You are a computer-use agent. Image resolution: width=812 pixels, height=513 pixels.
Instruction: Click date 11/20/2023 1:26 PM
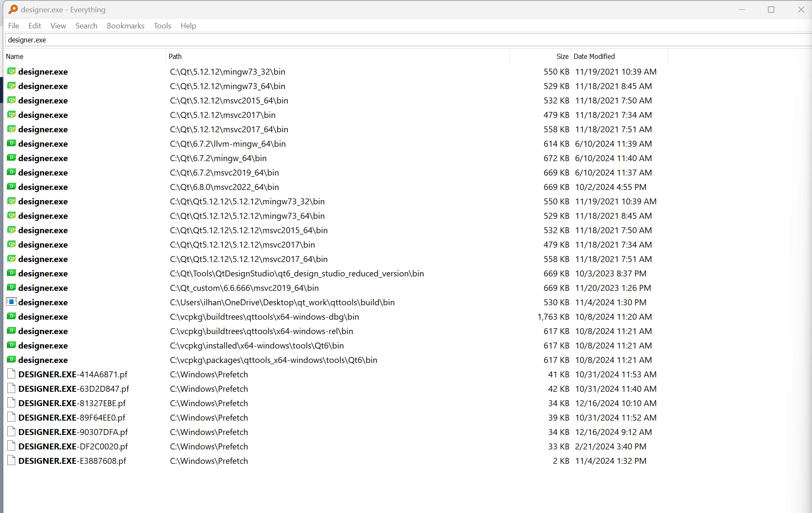[613, 288]
